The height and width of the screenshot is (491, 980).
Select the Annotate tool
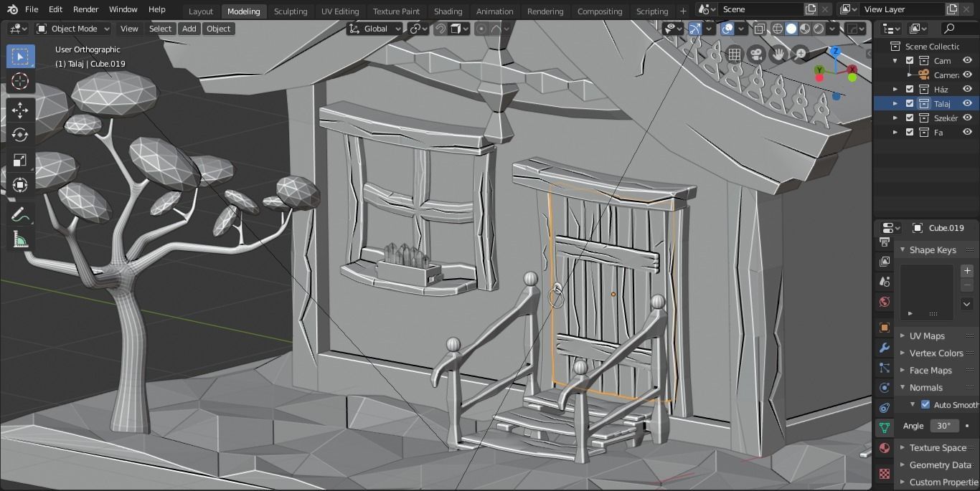pos(20,214)
